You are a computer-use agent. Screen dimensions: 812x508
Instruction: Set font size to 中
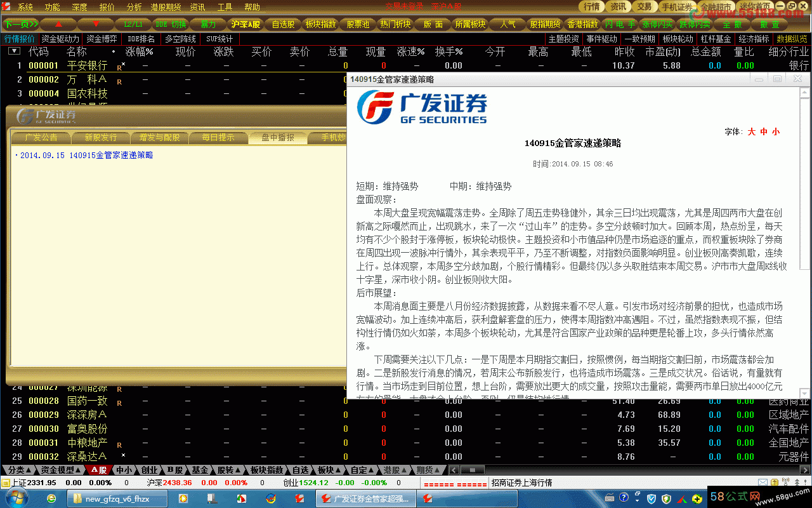pos(764,132)
